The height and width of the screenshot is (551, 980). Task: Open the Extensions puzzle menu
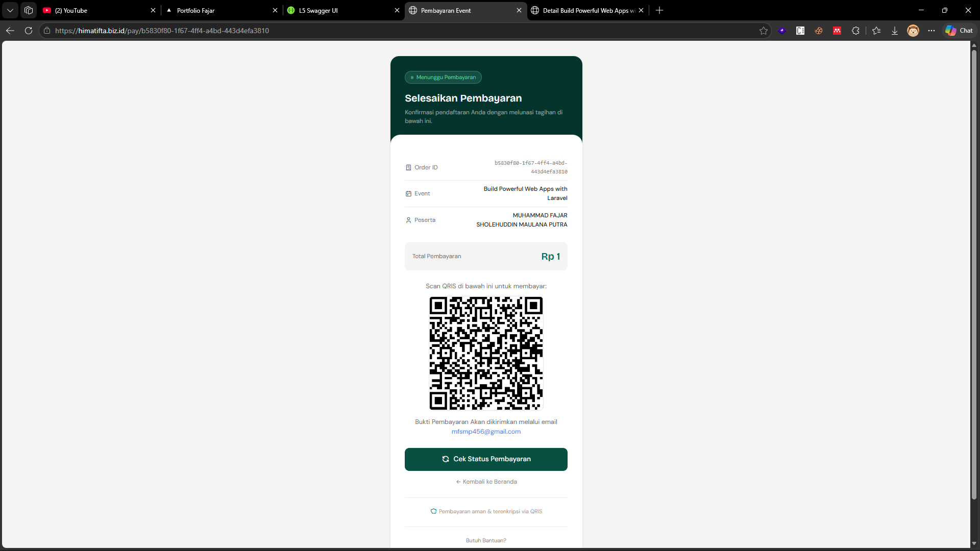[x=856, y=31]
